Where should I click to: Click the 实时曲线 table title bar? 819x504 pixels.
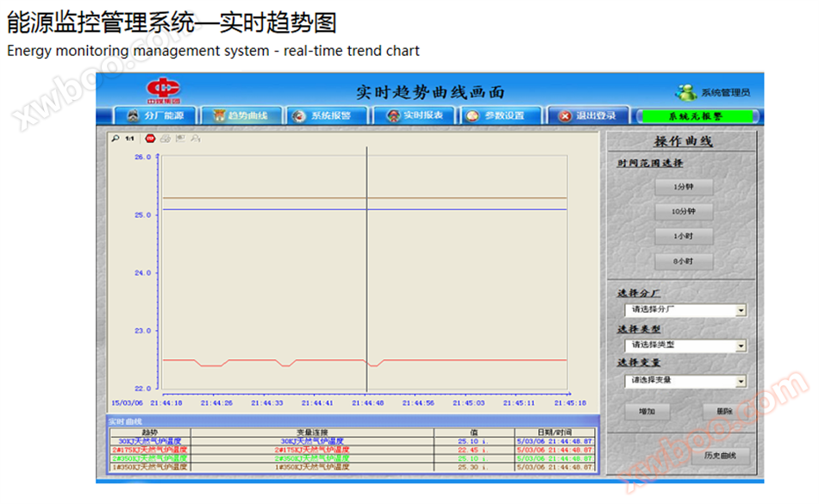353,421
